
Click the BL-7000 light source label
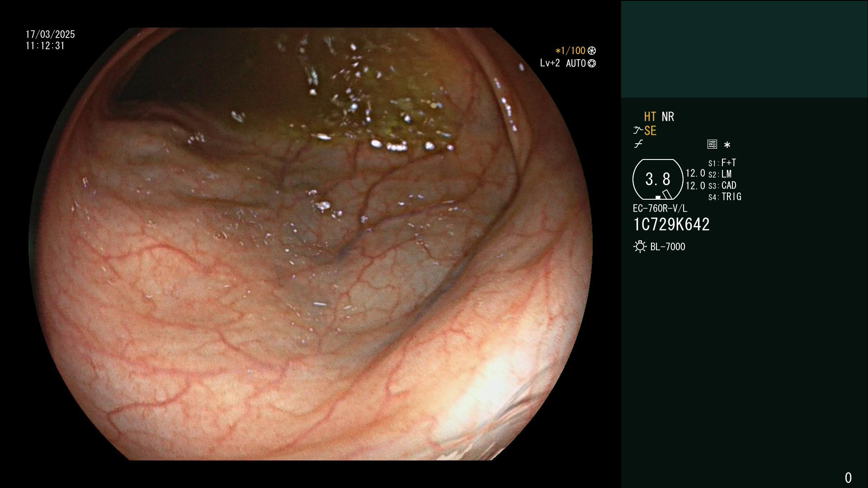668,247
